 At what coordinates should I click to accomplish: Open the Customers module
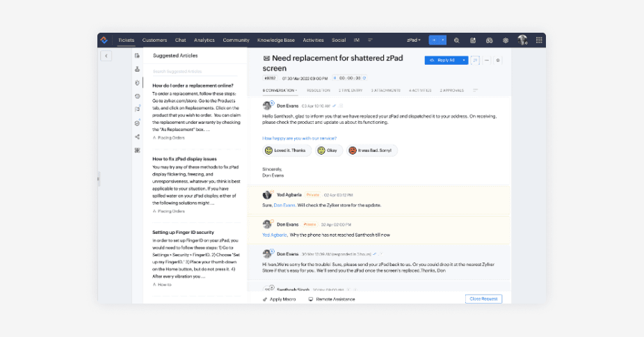[154, 40]
